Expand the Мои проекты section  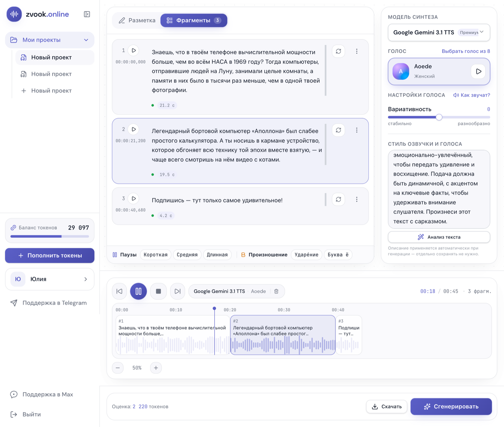50,40
